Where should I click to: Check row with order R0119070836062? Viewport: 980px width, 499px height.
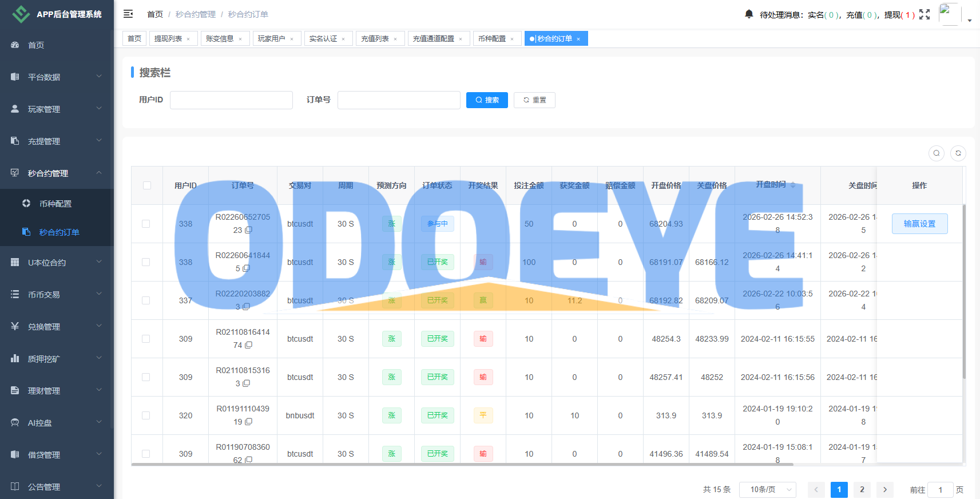point(146,454)
